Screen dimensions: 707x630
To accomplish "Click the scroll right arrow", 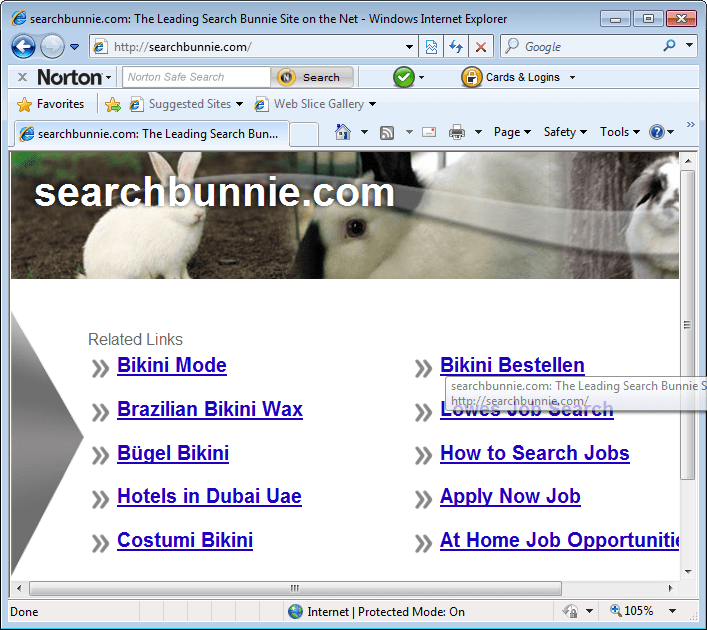I will [x=670, y=588].
